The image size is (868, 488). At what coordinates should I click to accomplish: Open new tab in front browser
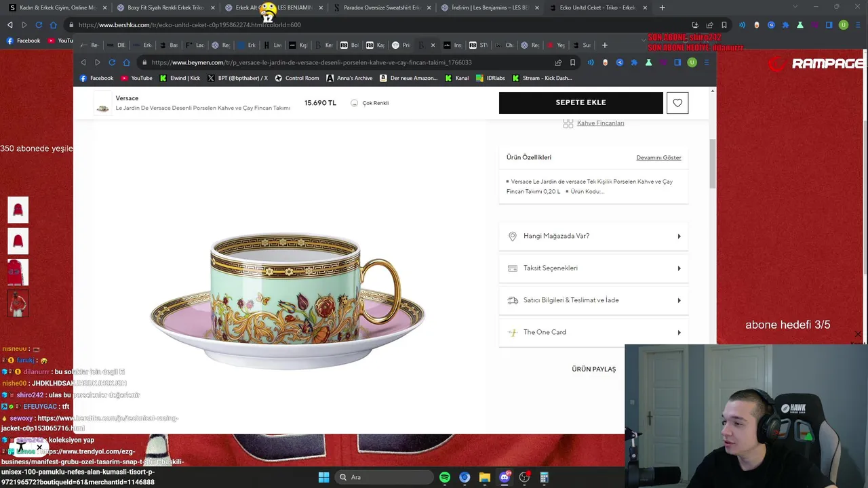point(605,45)
